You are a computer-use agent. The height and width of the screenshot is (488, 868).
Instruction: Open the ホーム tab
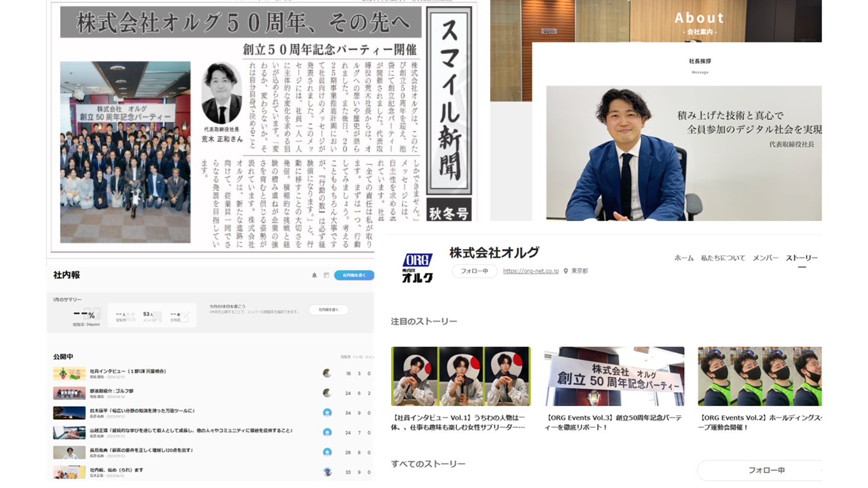pos(684,258)
